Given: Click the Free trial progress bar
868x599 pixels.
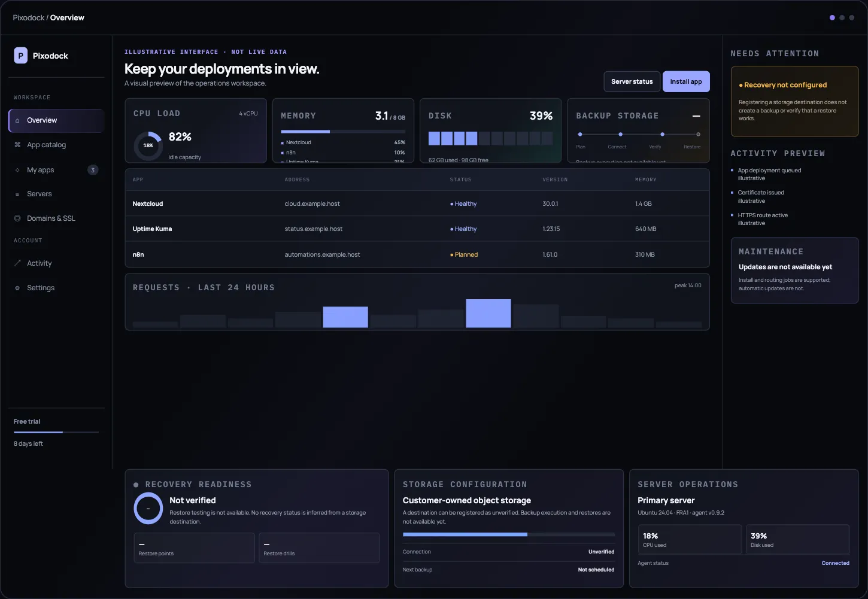Looking at the screenshot, I should coord(56,432).
